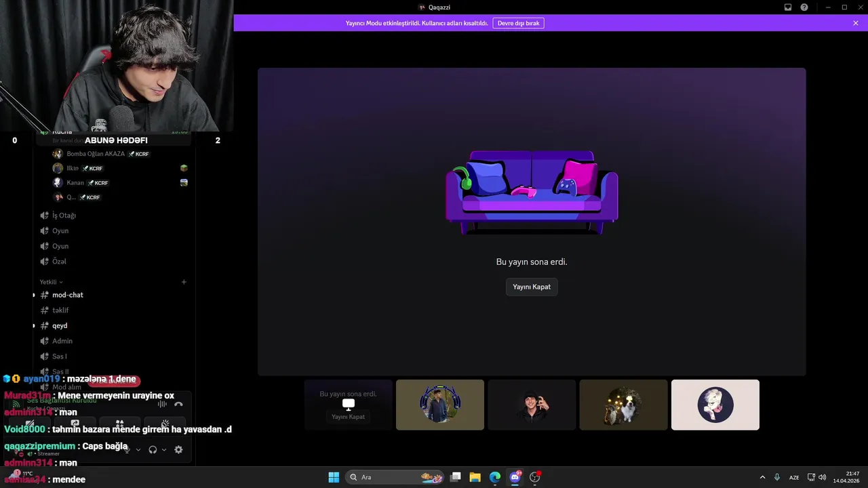The width and height of the screenshot is (868, 488).
Task: Open the network status tray icon
Action: [x=812, y=477]
